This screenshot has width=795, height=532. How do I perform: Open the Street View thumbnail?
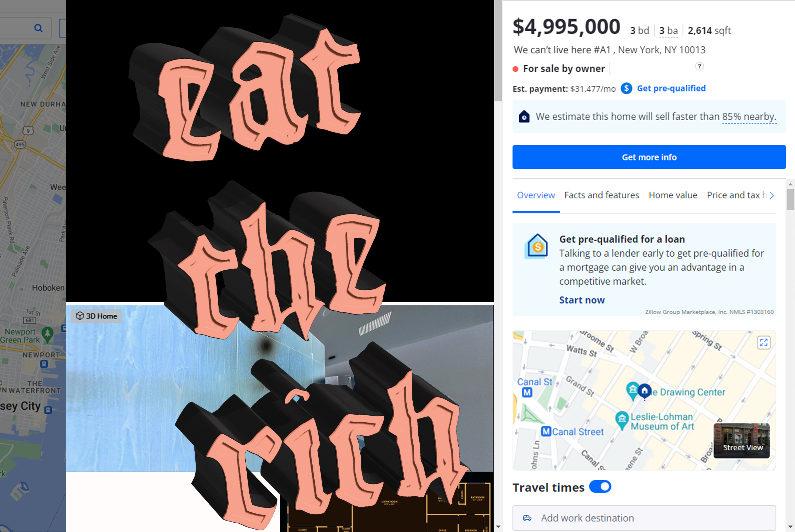tap(742, 440)
